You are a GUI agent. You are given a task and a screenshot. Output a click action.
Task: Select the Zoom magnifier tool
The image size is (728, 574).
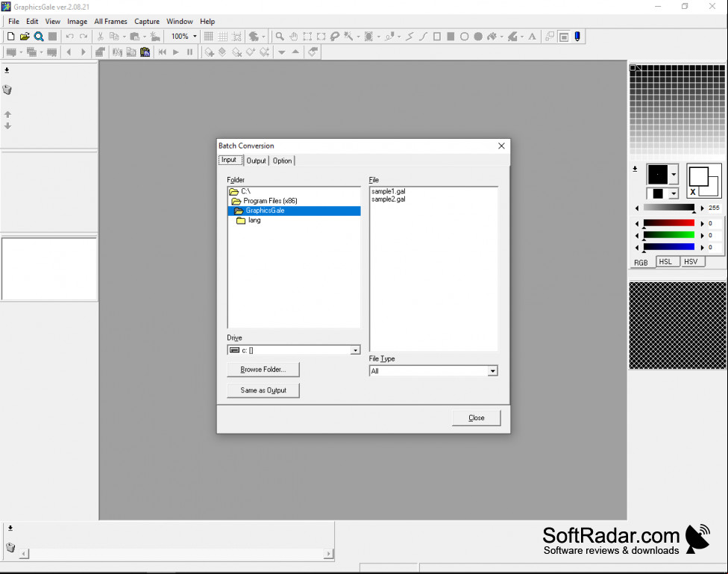pyautogui.click(x=280, y=37)
